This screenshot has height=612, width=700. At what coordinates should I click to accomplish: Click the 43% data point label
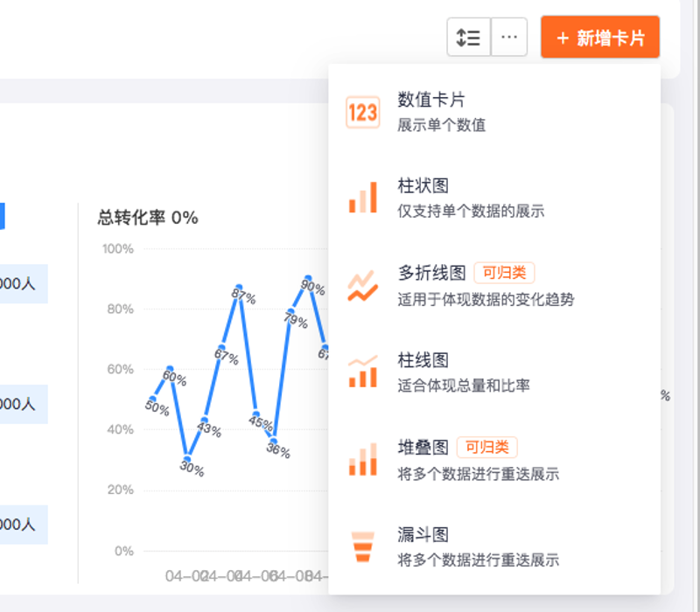tap(209, 429)
